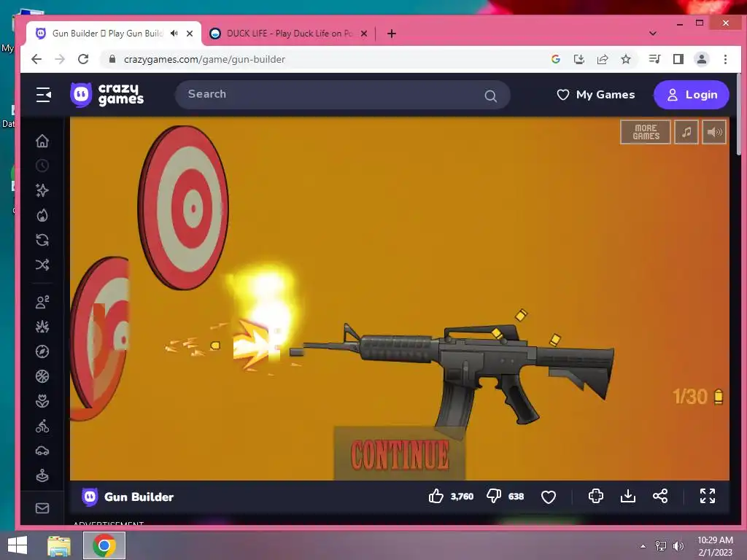Screen dimensions: 747x560
Task: Open recently played clock icon in sidebar
Action: coord(42,166)
